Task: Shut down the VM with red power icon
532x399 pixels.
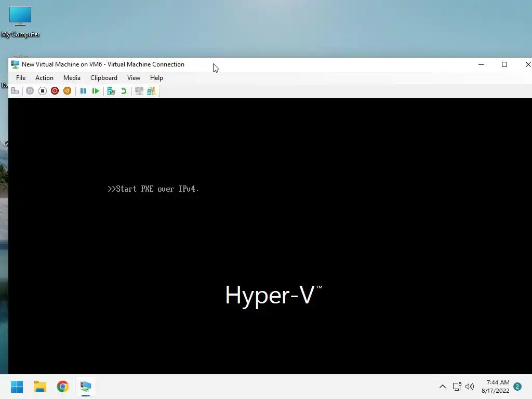Action: pos(55,91)
